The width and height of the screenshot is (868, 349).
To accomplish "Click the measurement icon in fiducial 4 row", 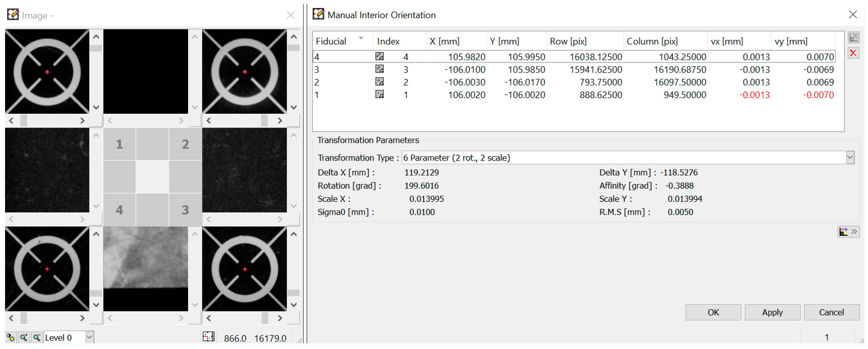I will (379, 56).
